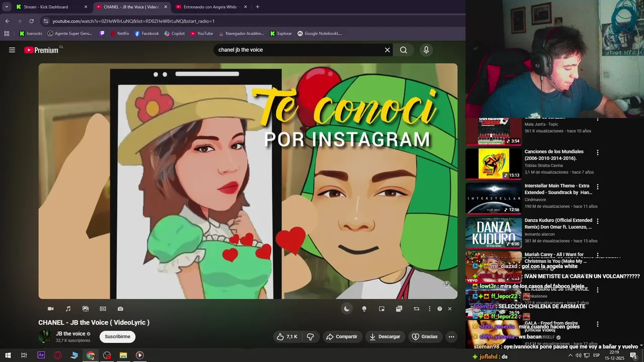The height and width of the screenshot is (362, 644).
Task: Go back in the browser
Action: [7, 21]
